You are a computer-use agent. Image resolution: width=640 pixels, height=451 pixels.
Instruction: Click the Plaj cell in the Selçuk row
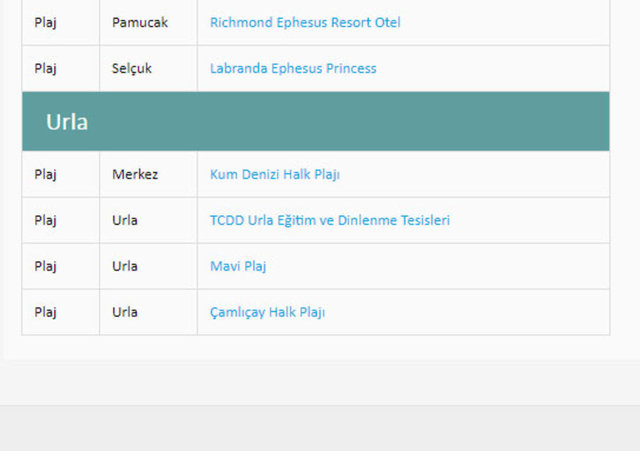[46, 68]
